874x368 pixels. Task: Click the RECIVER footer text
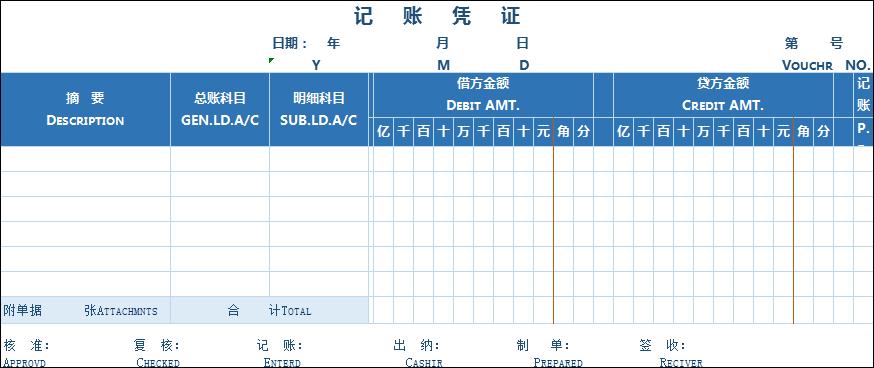coord(681,362)
